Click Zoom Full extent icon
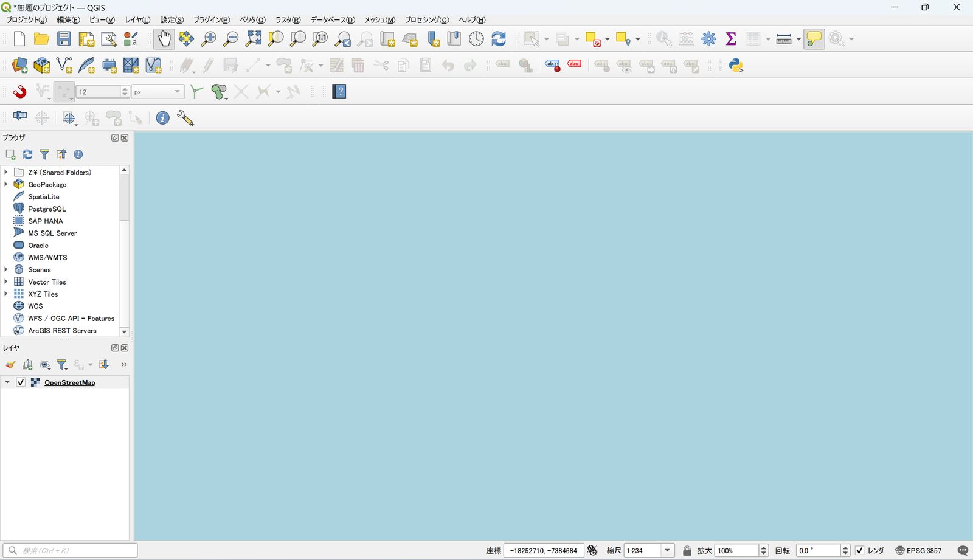Viewport: 973px width, 560px height. (x=254, y=39)
